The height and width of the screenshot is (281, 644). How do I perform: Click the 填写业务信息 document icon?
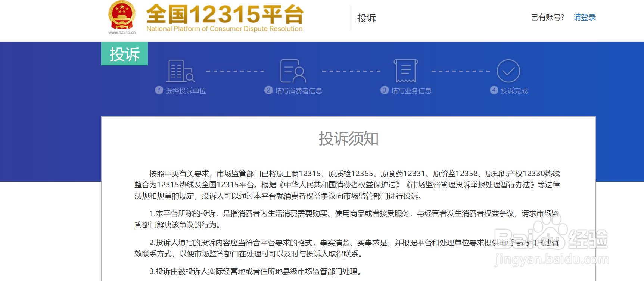406,71
